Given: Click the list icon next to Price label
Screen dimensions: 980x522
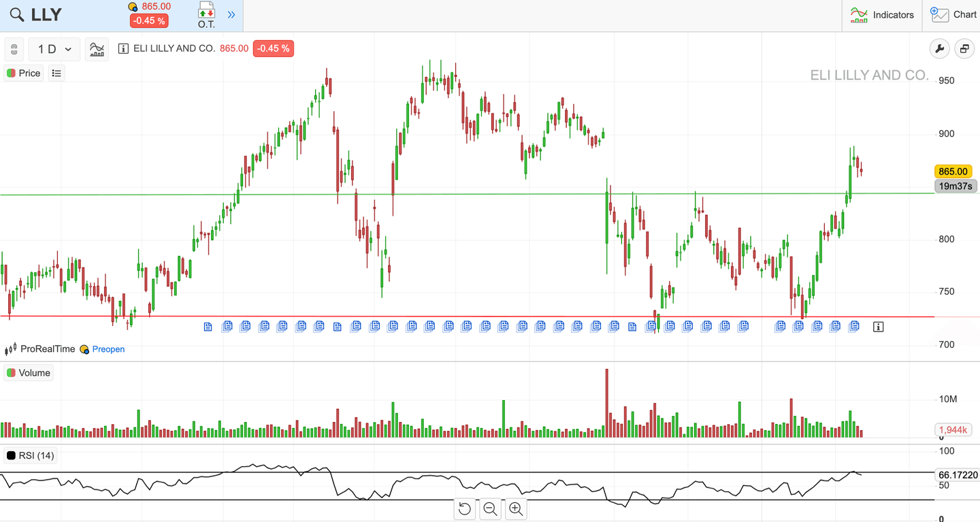Looking at the screenshot, I should 56,73.
